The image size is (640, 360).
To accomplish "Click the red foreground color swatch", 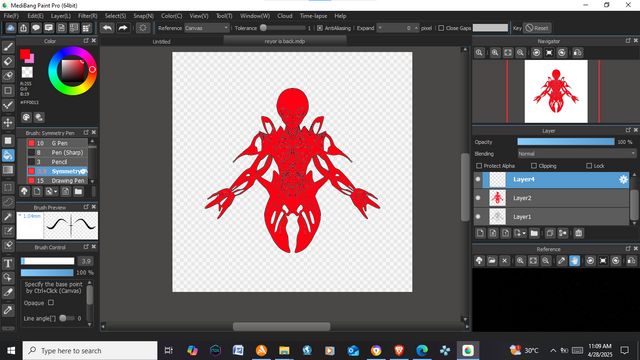I will [x=24, y=53].
